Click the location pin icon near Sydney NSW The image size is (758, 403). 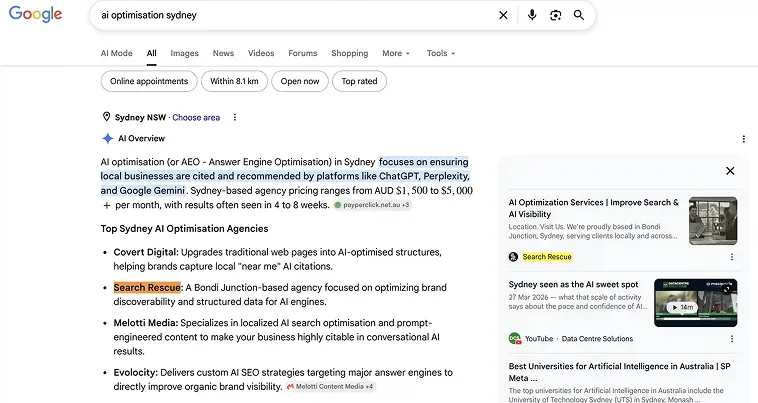[x=106, y=117]
